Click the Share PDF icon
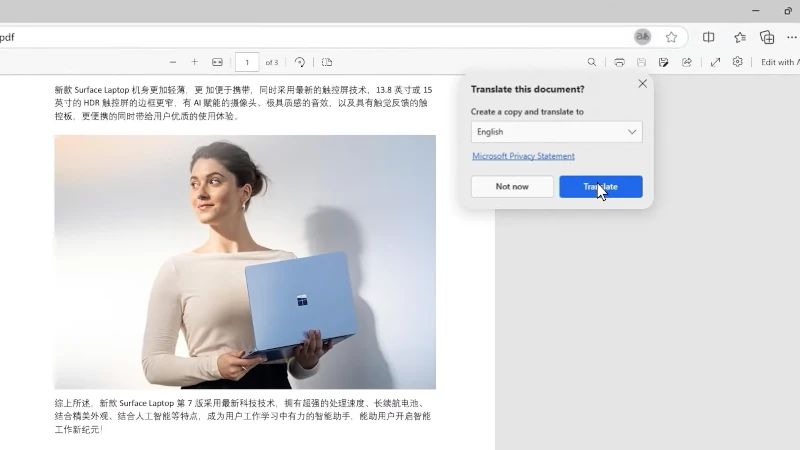Screen dimensions: 800x450 coord(687,62)
